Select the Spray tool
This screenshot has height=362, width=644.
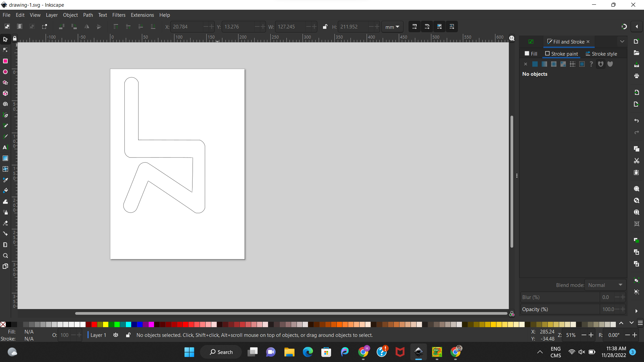point(5,212)
